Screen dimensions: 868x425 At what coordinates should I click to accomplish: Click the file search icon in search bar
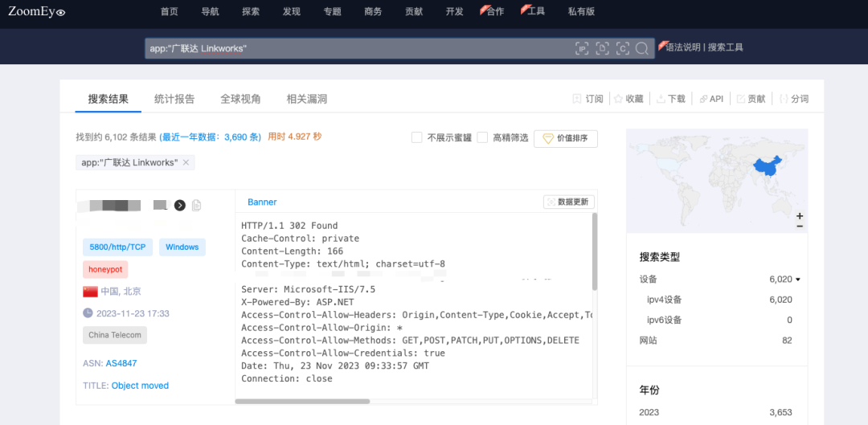pyautogui.click(x=602, y=49)
